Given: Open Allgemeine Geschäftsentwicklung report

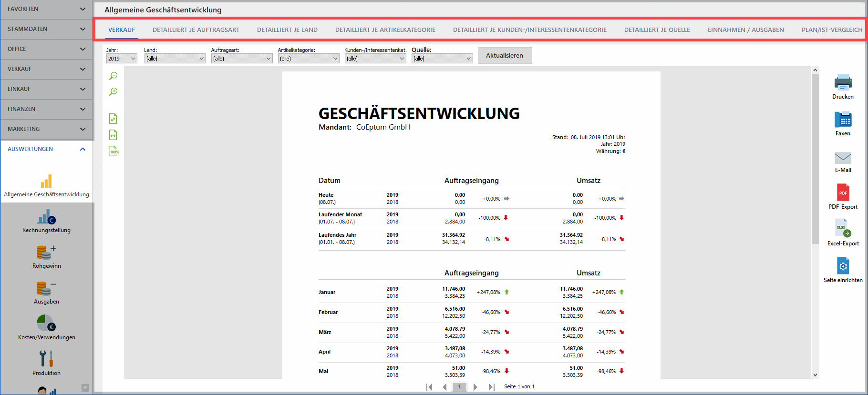Looking at the screenshot, I should click(x=46, y=186).
